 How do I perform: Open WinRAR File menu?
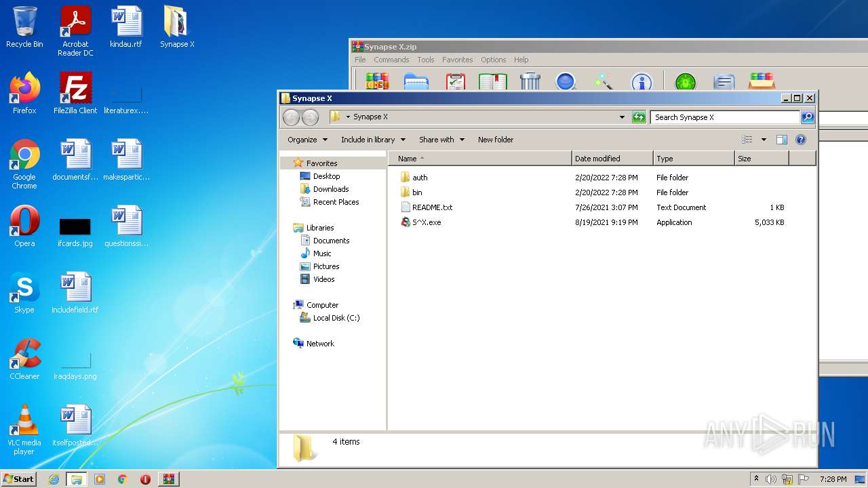[360, 60]
